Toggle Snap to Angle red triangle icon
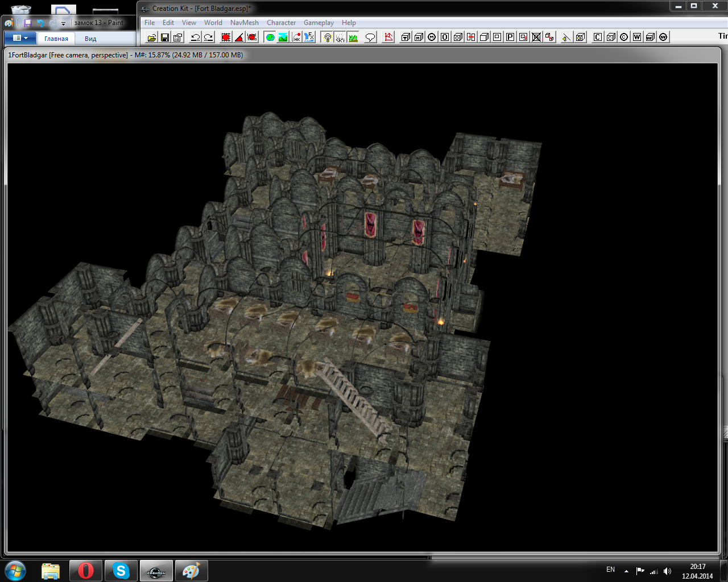 239,37
